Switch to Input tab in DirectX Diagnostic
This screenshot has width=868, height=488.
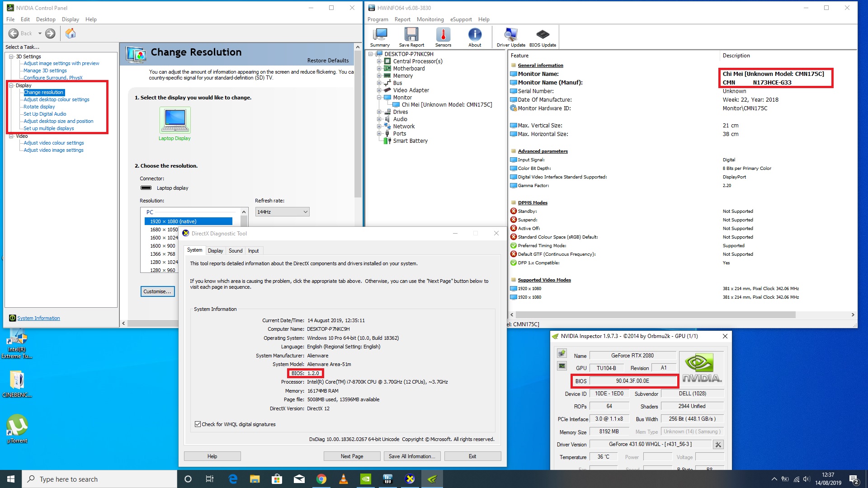pyautogui.click(x=253, y=251)
